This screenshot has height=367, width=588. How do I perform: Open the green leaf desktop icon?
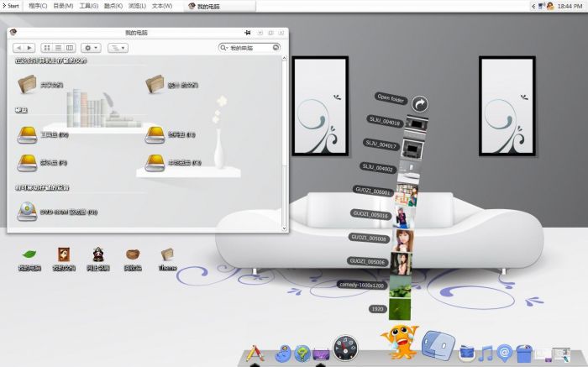29,254
